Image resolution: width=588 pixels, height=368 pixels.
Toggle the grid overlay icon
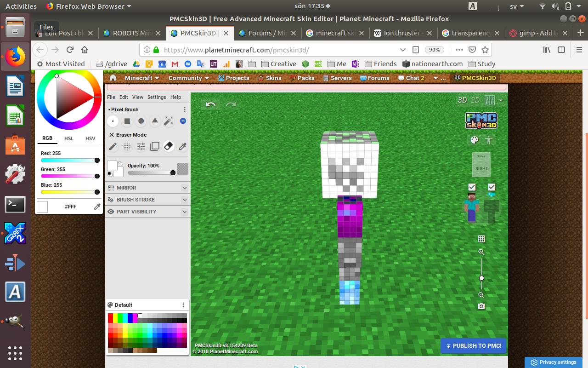coord(481,239)
